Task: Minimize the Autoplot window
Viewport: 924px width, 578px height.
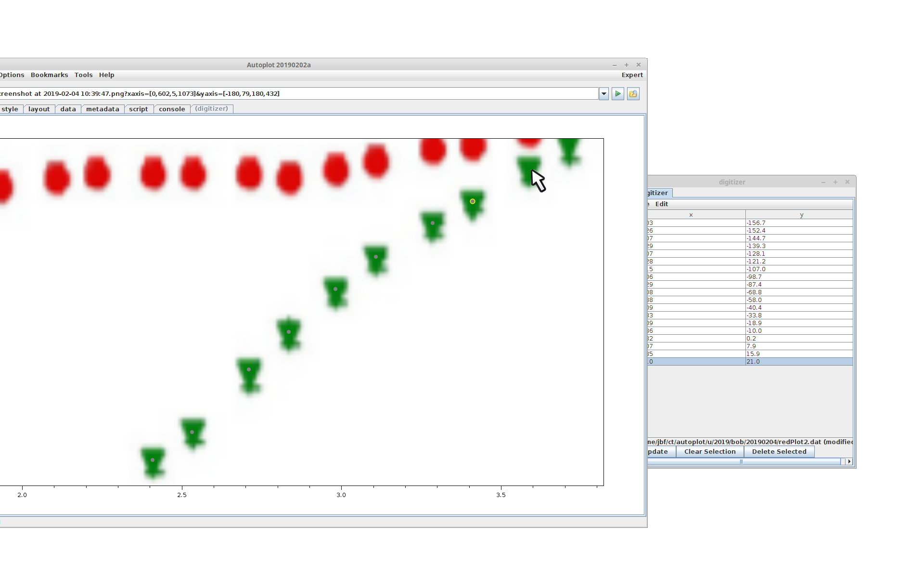Action: [615, 65]
